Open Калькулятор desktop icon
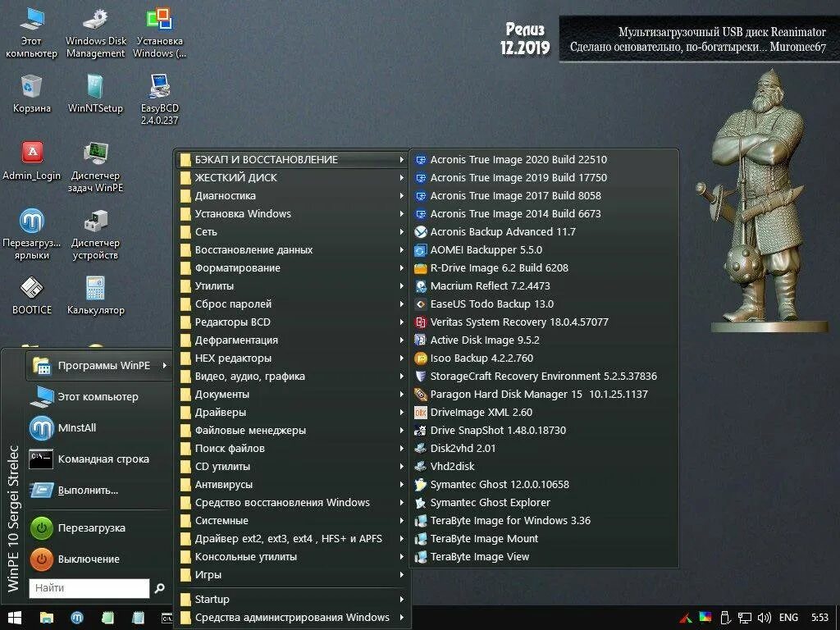Viewport: 840px width, 630px height. (95, 295)
